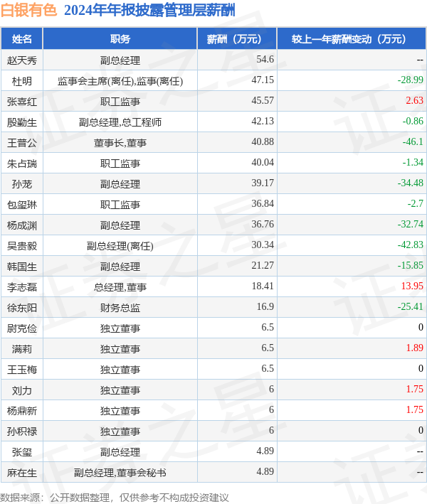The image size is (427, 504).
Task: Click the name 张喜红
Action: point(22,102)
